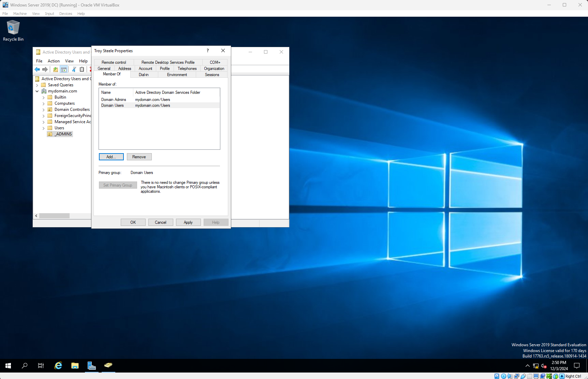Screen dimensions: 588x379
Task: Click the Cut scissors toolbar icon
Action: coord(74,70)
